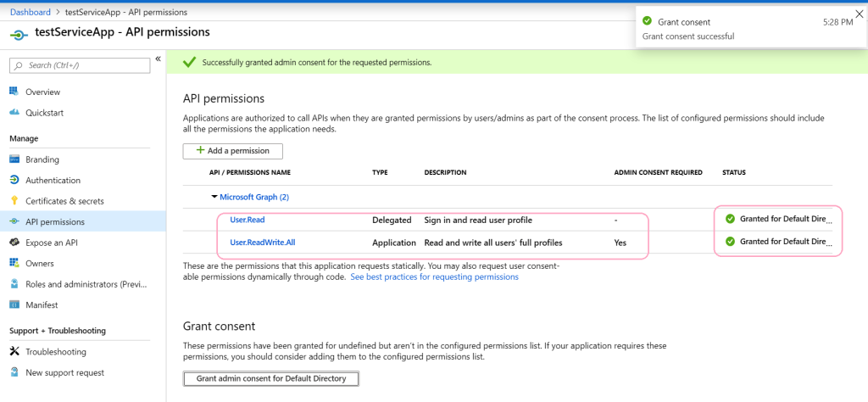
Task: Click the green checkmark in success banner
Action: (x=190, y=63)
